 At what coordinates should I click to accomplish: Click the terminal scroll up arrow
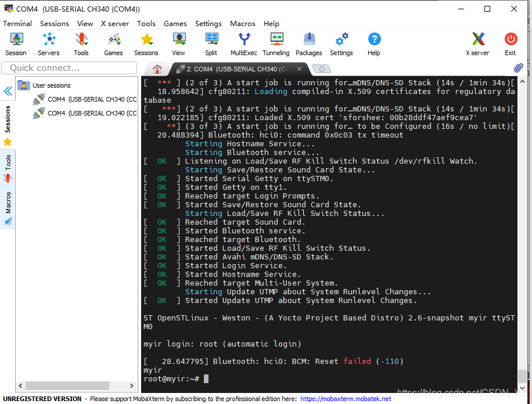tap(522, 81)
